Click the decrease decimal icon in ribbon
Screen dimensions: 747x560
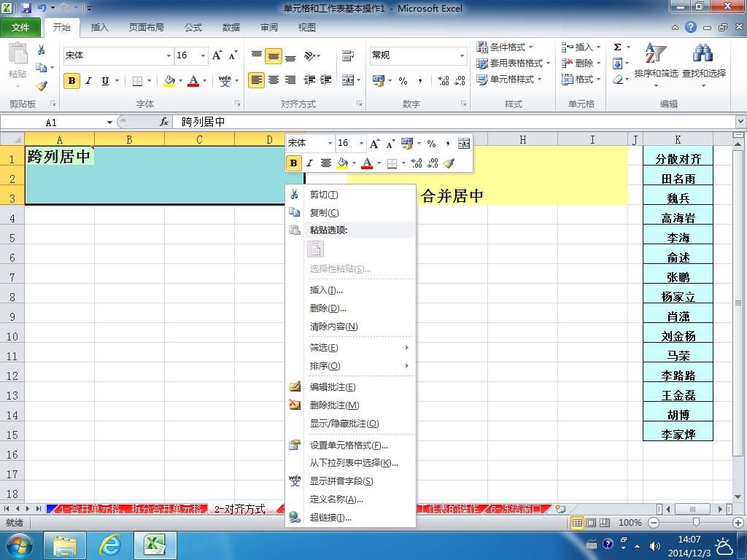pyautogui.click(x=460, y=81)
